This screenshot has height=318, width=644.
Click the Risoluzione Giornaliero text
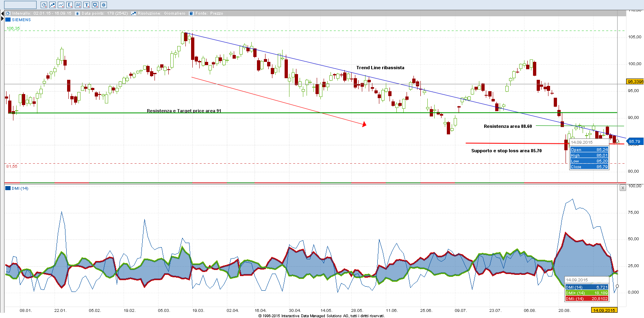pos(161,13)
